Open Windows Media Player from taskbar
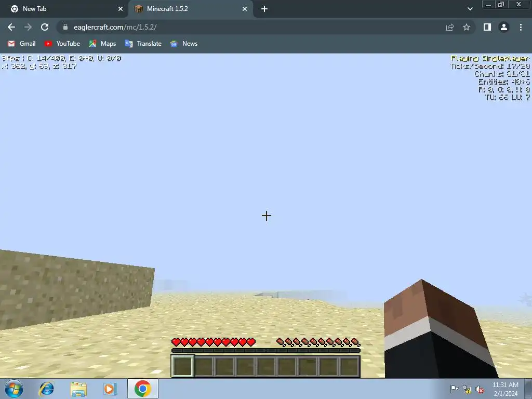The height and width of the screenshot is (399, 532). 110,389
